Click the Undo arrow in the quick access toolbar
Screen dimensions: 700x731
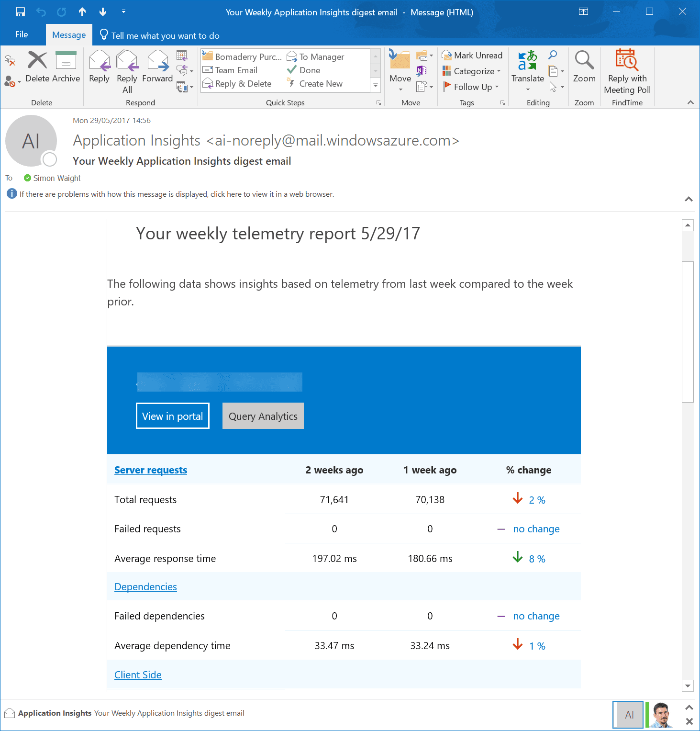coord(41,12)
